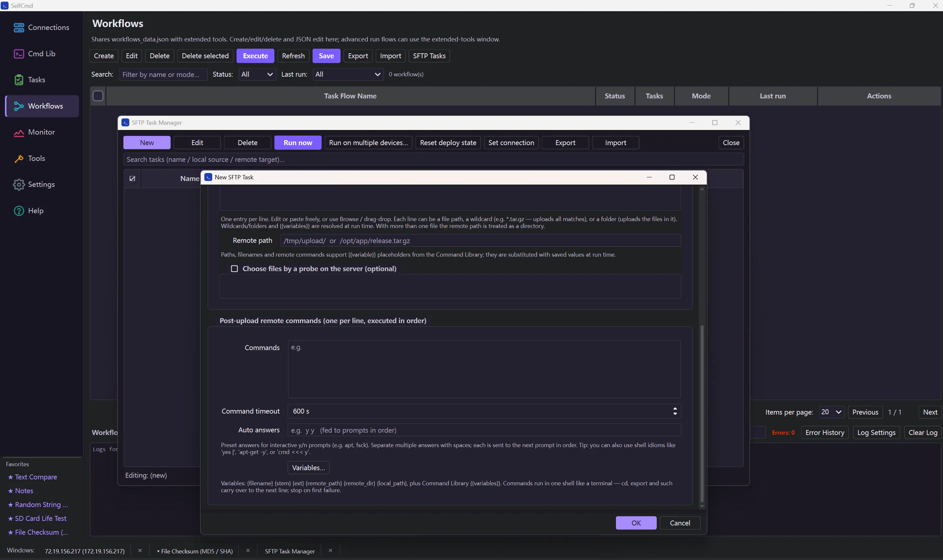The image size is (943, 560).
Task: Open the Items per page dropdown
Action: point(831,412)
